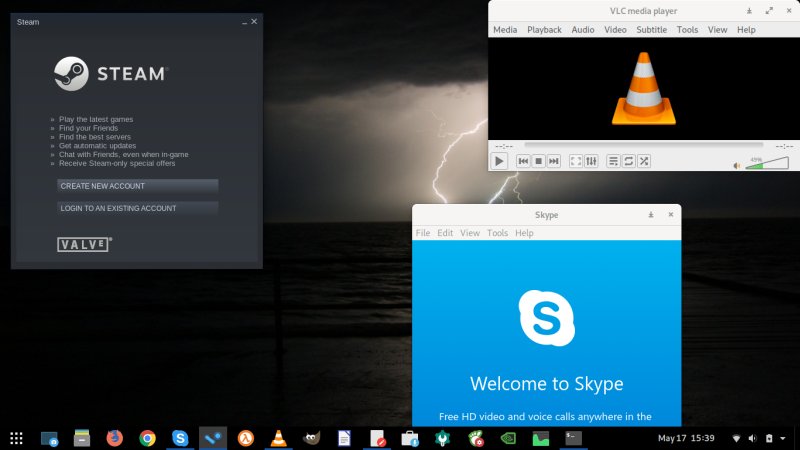Show VLC extended settings equalizer
800x450 pixels.
click(x=591, y=161)
